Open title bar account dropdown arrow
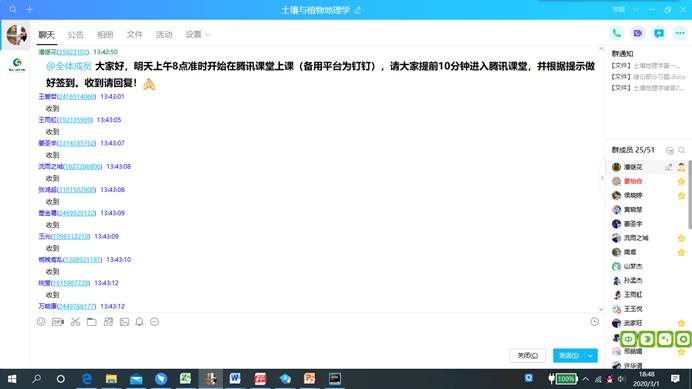 click(636, 9)
